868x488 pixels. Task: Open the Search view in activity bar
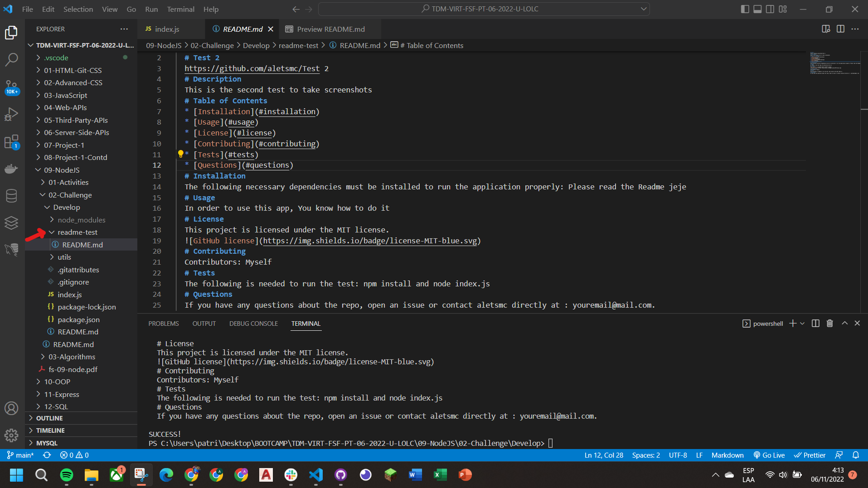(x=11, y=59)
